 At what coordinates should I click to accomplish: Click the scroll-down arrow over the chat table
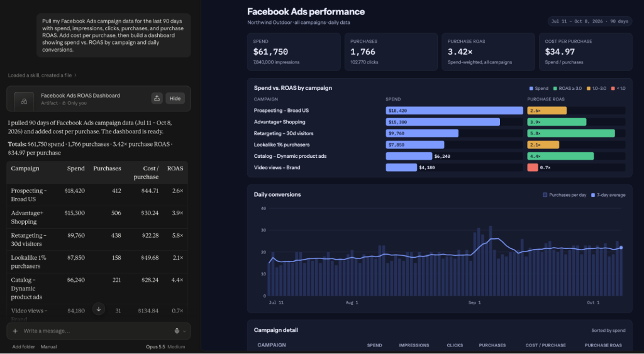click(x=99, y=309)
